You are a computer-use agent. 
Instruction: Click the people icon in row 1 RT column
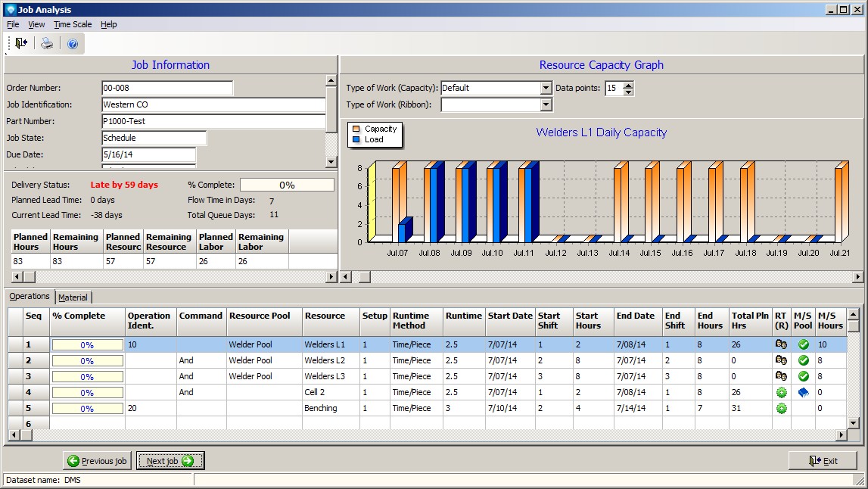[781, 344]
